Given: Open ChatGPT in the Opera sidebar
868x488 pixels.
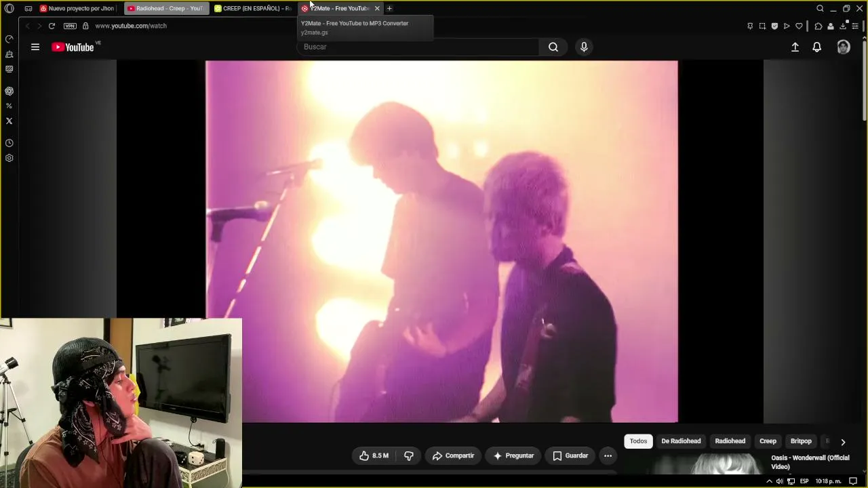Looking at the screenshot, I should pos(9,91).
